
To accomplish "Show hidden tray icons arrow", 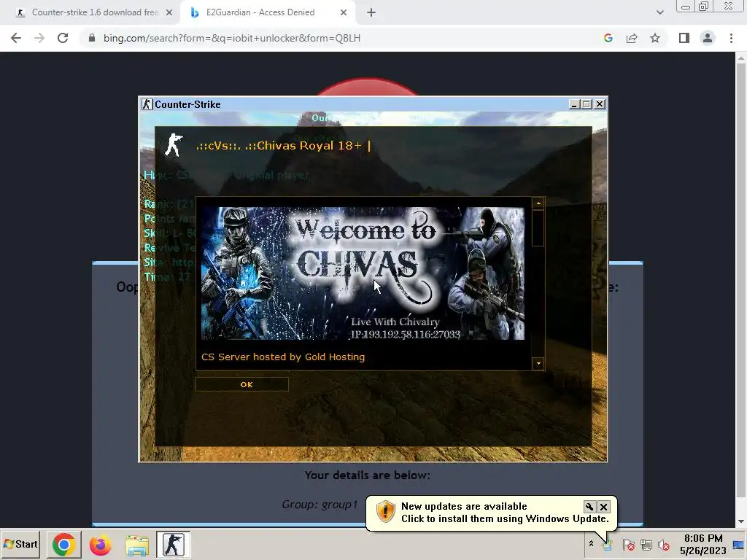I will (591, 544).
